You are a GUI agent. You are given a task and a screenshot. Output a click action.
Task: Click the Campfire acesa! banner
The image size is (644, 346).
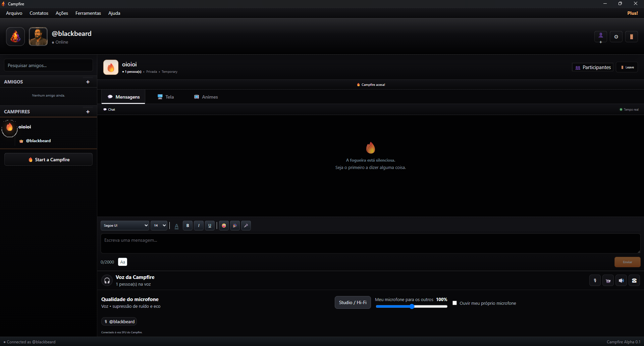(x=371, y=85)
